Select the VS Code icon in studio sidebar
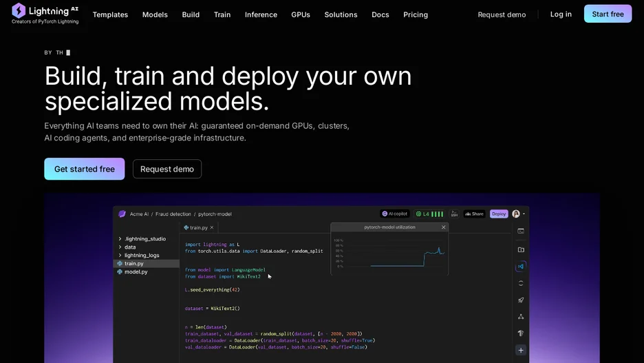 tap(521, 267)
